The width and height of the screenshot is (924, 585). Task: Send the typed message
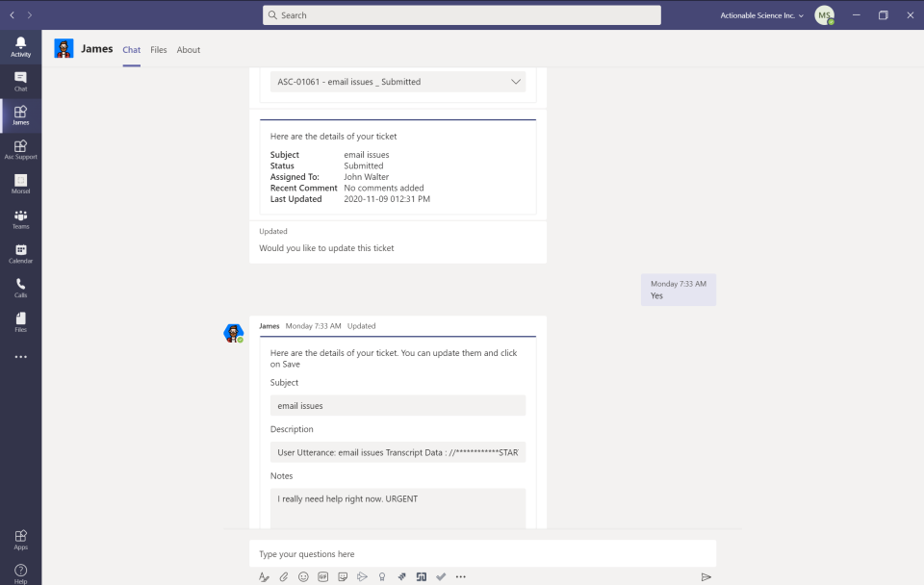[706, 576]
